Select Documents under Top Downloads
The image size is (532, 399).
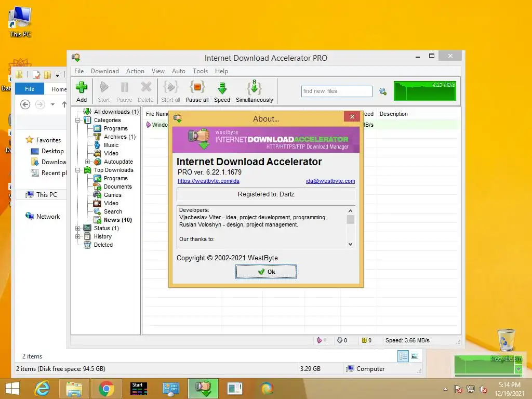(x=118, y=187)
